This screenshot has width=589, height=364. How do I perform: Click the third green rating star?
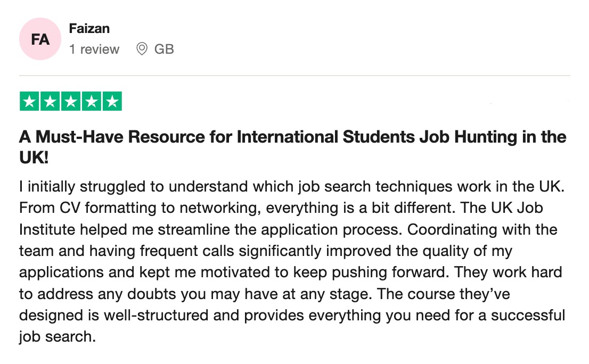click(x=71, y=101)
